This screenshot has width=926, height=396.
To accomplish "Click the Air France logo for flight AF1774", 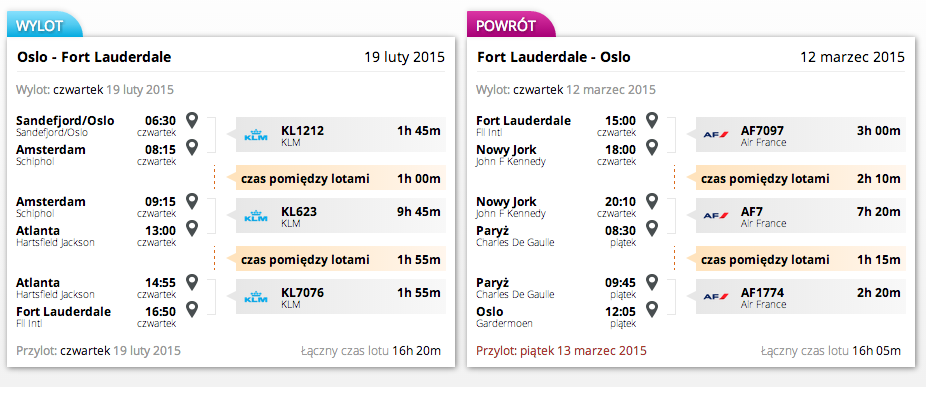I will pyautogui.click(x=716, y=296).
